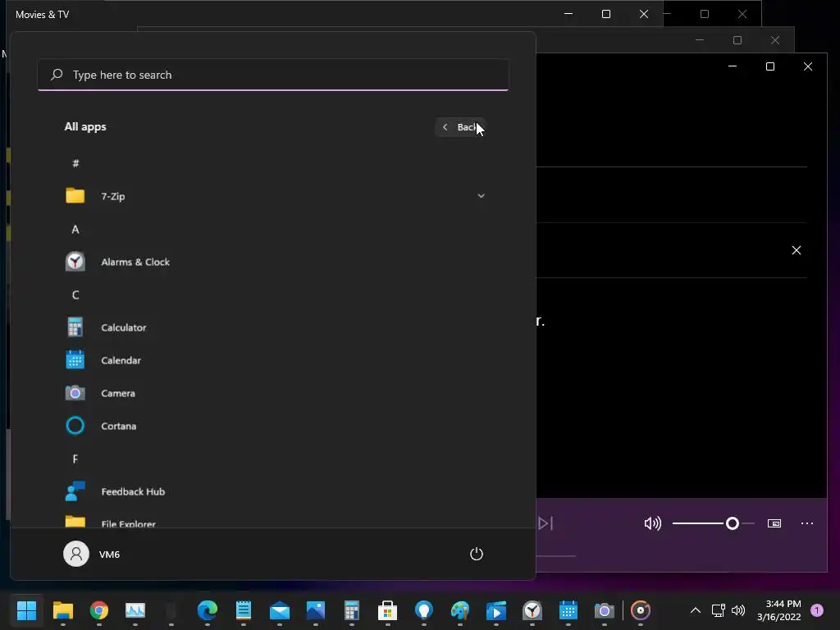
Task: Open the notification badge showing 1
Action: coord(817,610)
